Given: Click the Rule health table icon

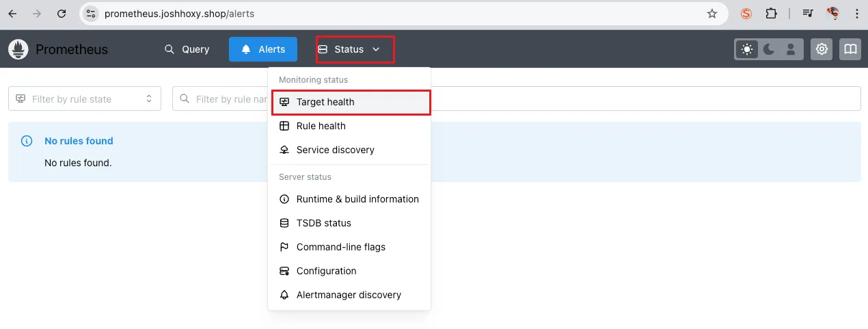Looking at the screenshot, I should click(x=284, y=126).
